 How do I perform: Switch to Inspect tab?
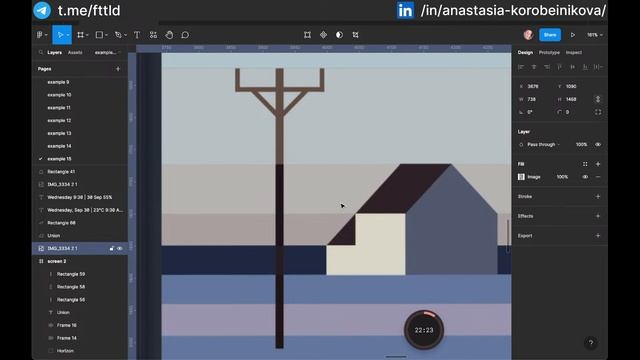(573, 53)
